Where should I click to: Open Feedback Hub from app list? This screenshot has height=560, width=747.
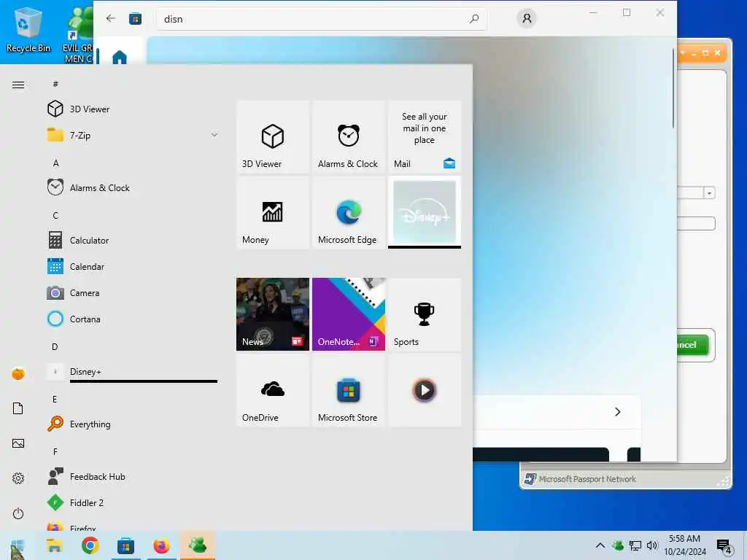tap(132, 476)
